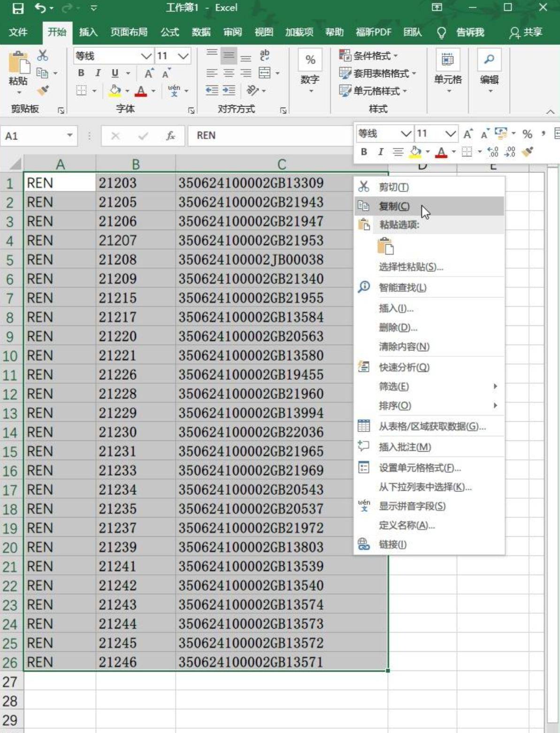Click the 共享 share button
560x733 pixels.
tap(526, 32)
